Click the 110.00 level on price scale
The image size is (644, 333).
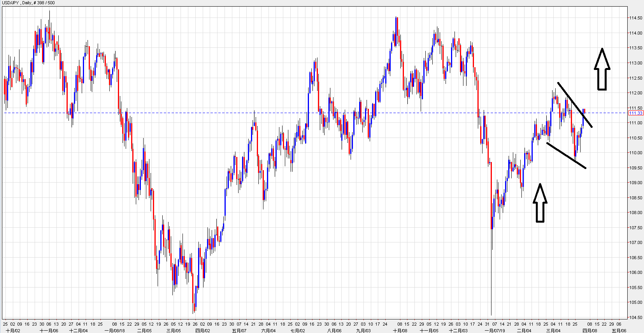coord(635,153)
